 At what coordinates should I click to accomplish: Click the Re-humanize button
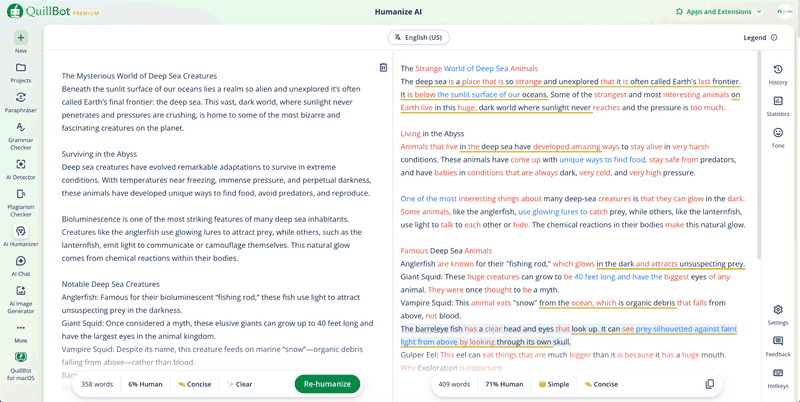pos(327,384)
